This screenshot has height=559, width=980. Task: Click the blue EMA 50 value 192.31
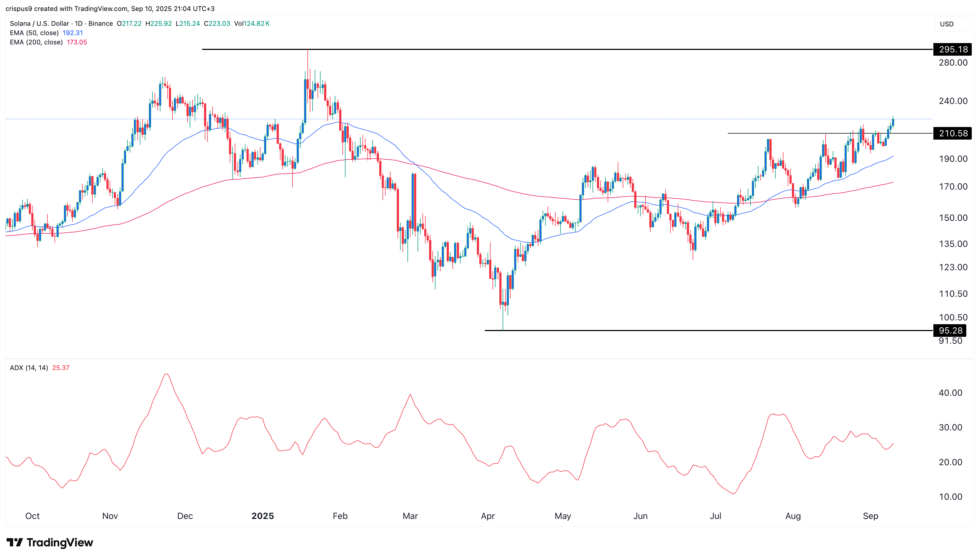[72, 33]
